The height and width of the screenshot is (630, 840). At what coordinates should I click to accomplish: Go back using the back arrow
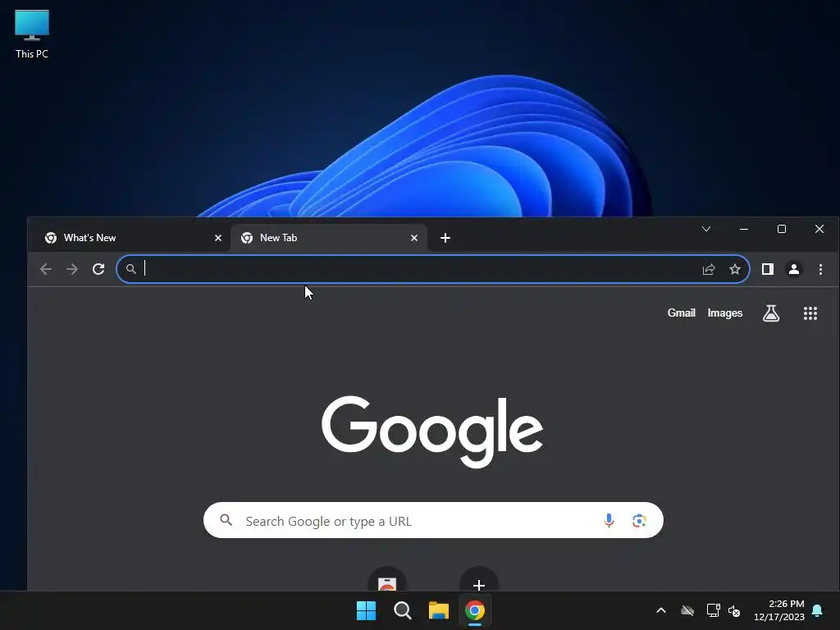coord(46,269)
